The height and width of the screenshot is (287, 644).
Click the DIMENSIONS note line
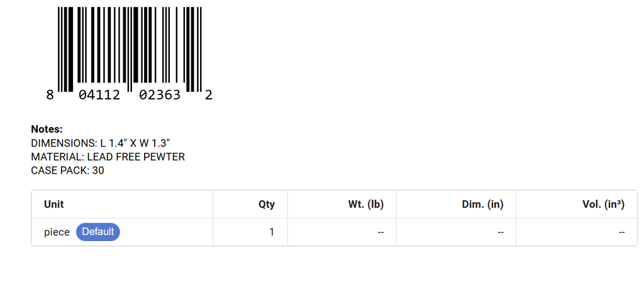point(101,143)
